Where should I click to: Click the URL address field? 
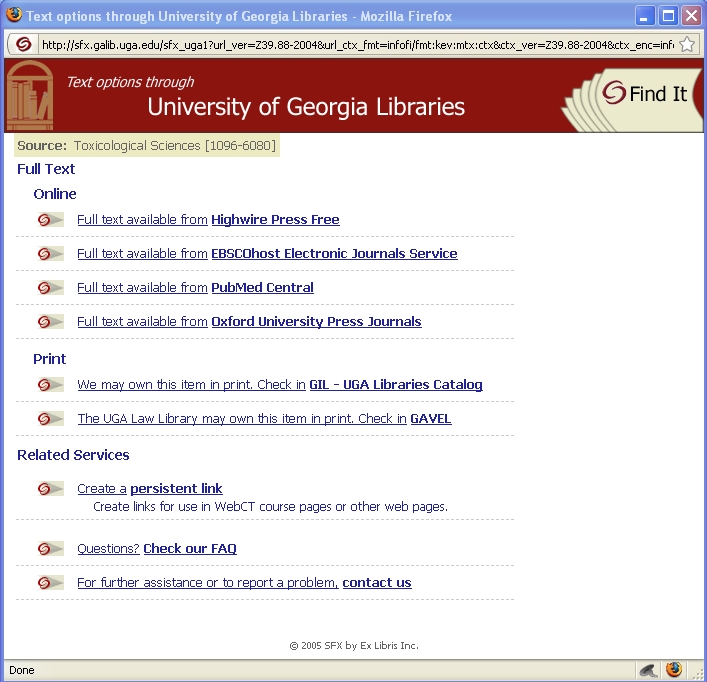pos(357,45)
